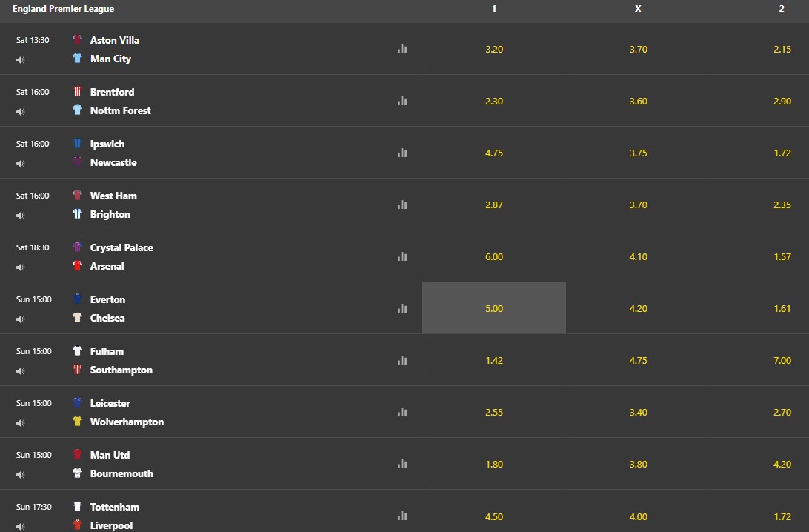Select Southampton away win at 7.00
The width and height of the screenshot is (809, 532).
coord(782,360)
